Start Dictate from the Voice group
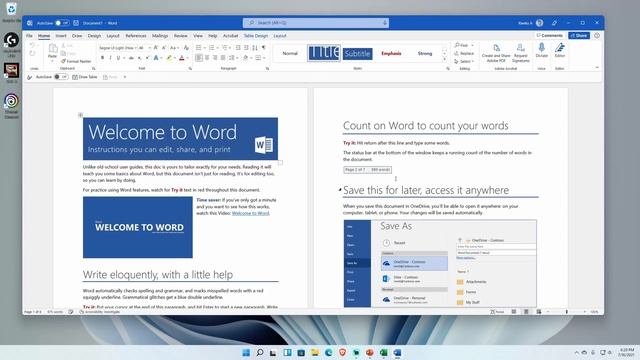Screen dimensions: 640x360 click(x=542, y=51)
